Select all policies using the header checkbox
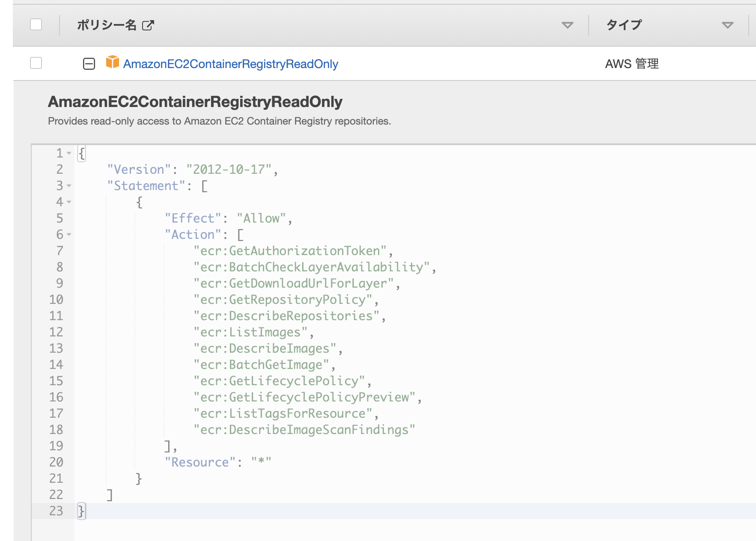The width and height of the screenshot is (756, 541). [x=36, y=25]
